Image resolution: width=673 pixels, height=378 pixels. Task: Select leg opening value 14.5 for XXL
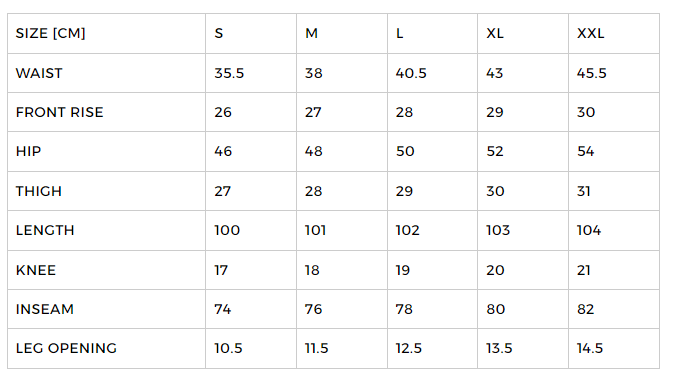pyautogui.click(x=590, y=348)
